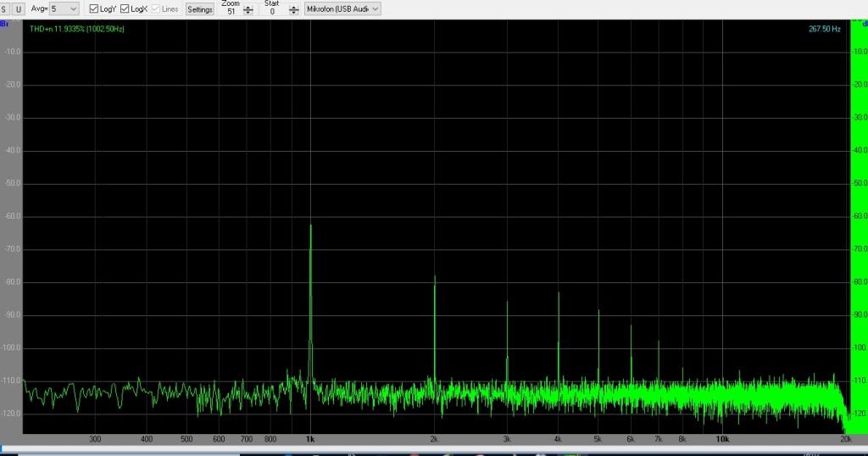Click the 267.50 Hz cursor readout

click(824, 29)
